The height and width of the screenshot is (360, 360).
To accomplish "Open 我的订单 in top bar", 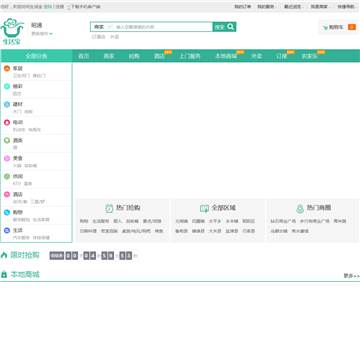I will pos(242,7).
